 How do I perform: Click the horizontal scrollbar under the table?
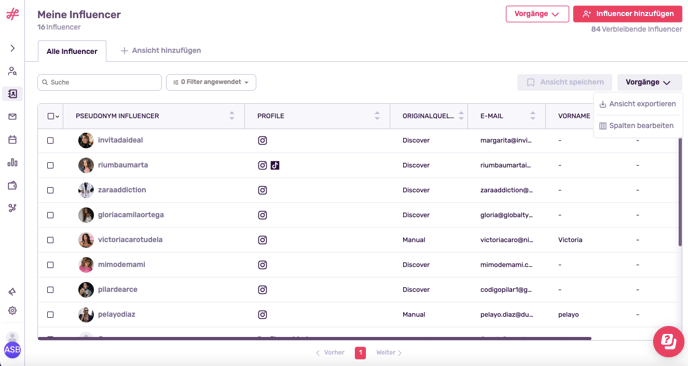pyautogui.click(x=314, y=338)
